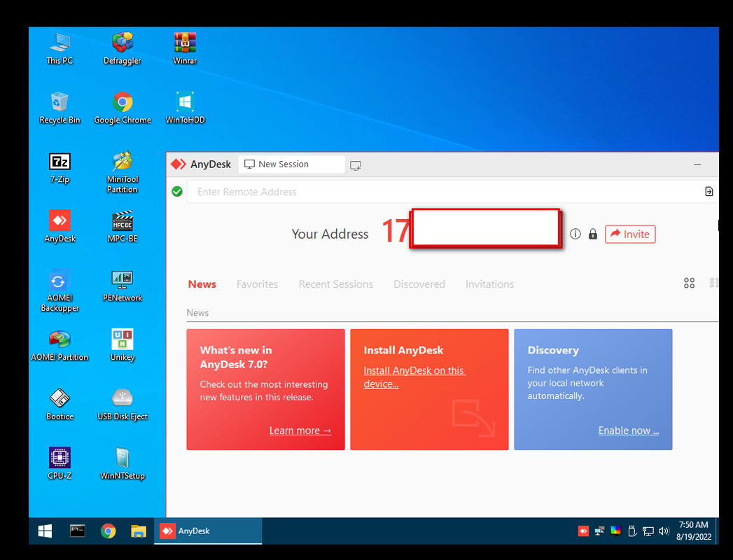
Task: Launch Google Chrome desktop shortcut
Action: (x=123, y=108)
